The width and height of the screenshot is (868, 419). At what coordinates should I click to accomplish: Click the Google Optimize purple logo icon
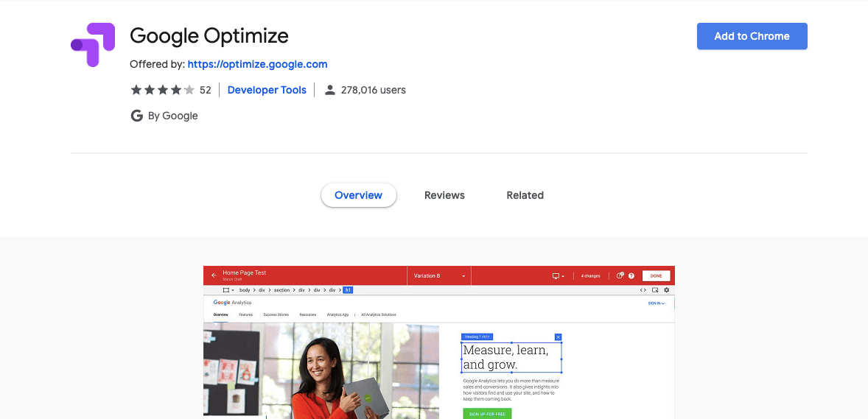point(93,45)
